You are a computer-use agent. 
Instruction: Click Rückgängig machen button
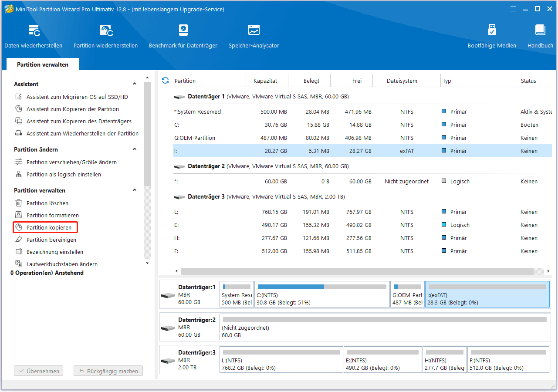click(108, 372)
